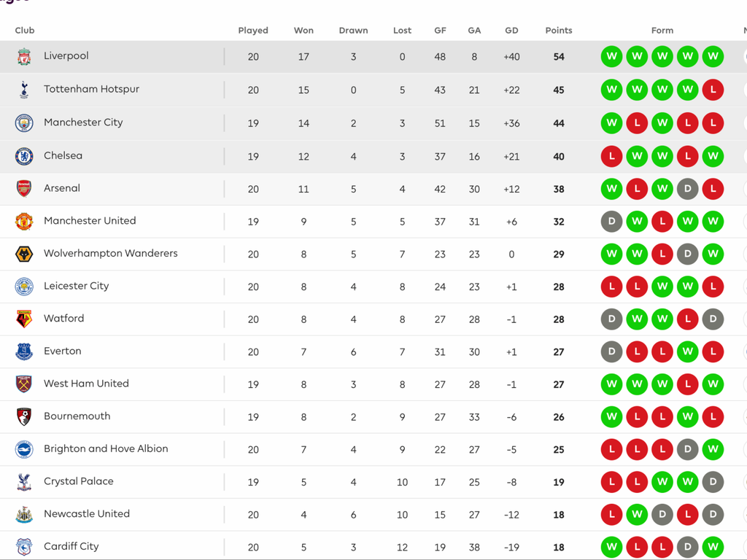747x560 pixels.
Task: Click the Crystal Palace eagle crest
Action: point(24,482)
